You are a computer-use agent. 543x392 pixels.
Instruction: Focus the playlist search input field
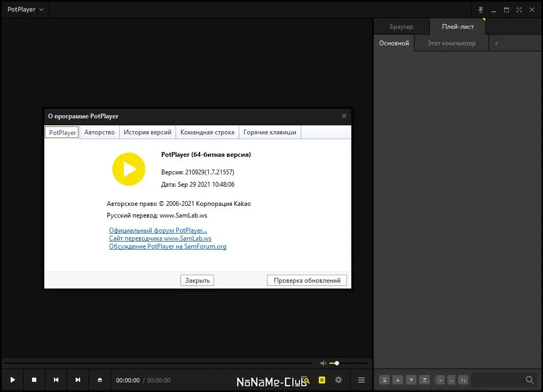coord(498,380)
